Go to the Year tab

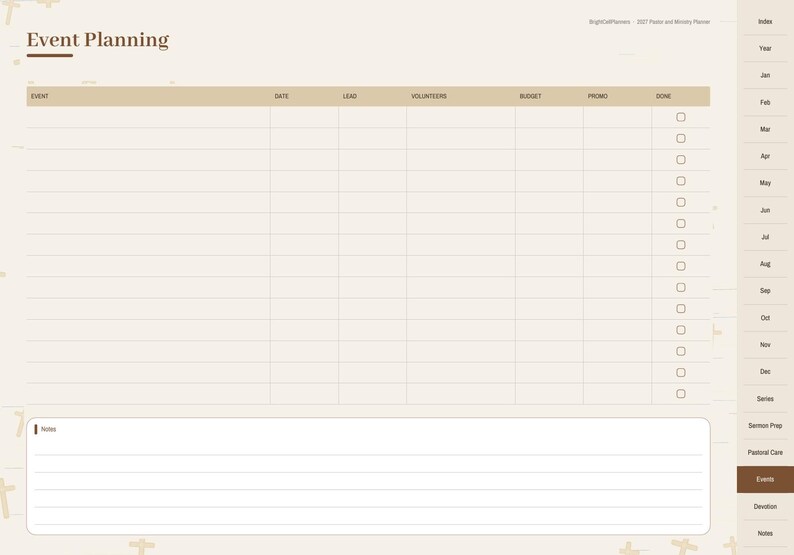click(x=765, y=48)
